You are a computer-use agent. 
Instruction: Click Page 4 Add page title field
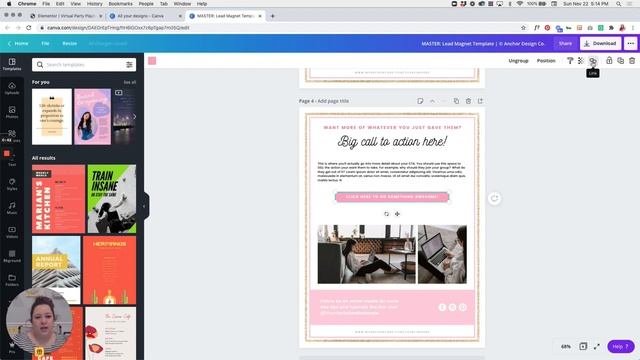click(333, 101)
